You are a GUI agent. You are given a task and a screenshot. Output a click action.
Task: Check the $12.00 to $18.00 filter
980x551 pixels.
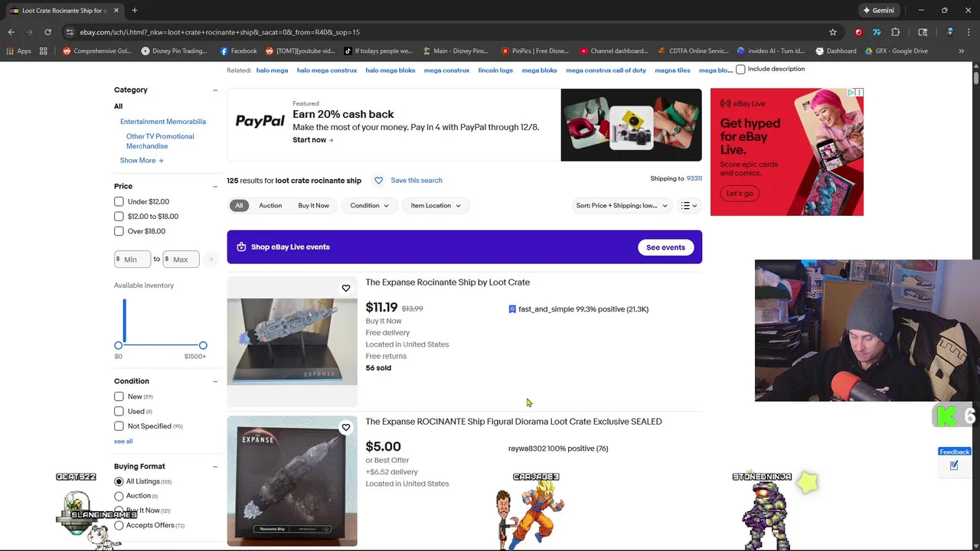[119, 217]
